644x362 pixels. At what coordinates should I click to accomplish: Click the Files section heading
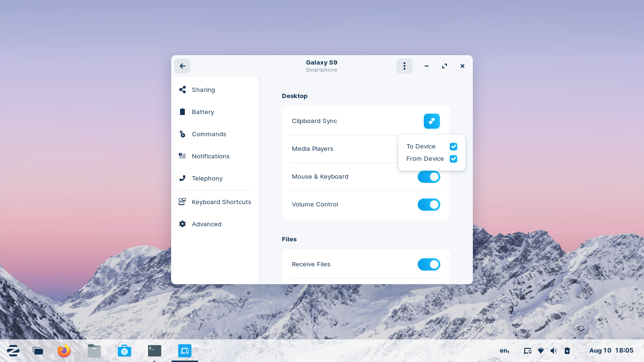pos(289,239)
